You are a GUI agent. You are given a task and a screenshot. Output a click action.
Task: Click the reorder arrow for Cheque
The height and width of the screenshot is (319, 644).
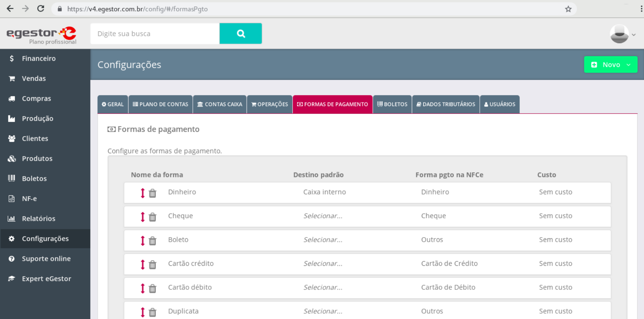pos(143,217)
